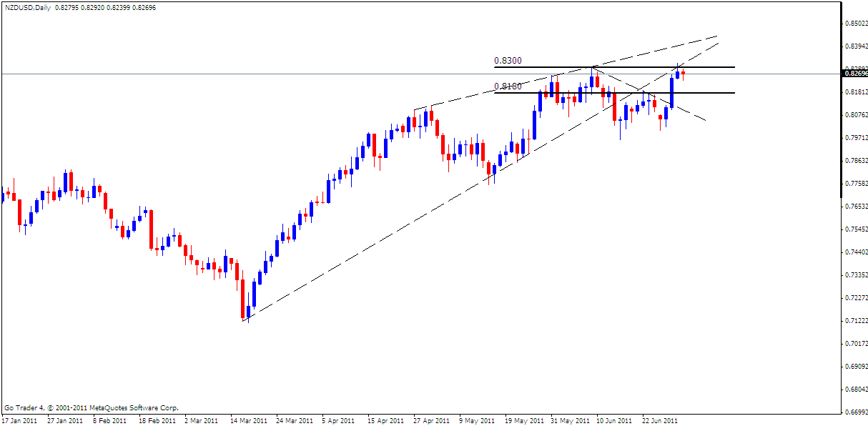This screenshot has height=426, width=868.
Task: Click the 9 May 2011 date label
Action: click(x=475, y=420)
